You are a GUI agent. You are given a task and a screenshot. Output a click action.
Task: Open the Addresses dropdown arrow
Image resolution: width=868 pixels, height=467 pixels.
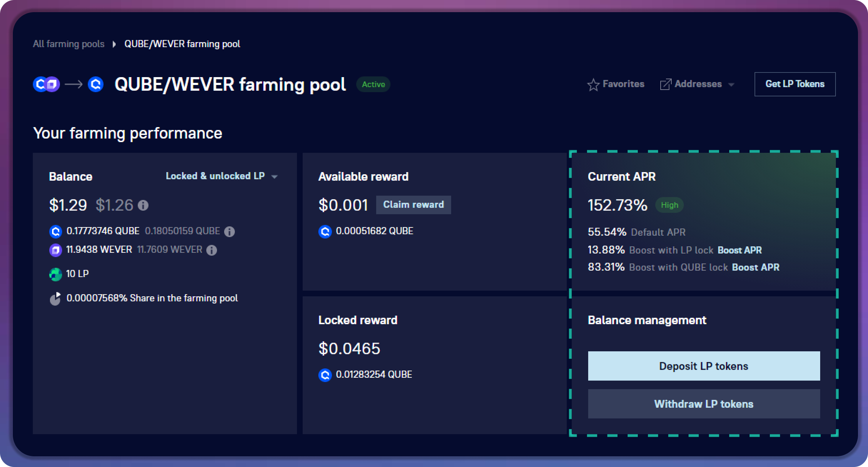click(x=731, y=85)
